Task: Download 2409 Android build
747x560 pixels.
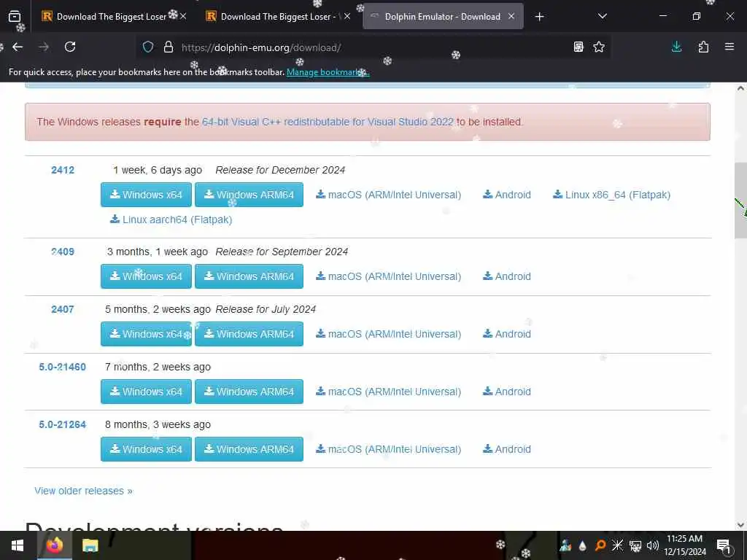Action: pos(507,276)
